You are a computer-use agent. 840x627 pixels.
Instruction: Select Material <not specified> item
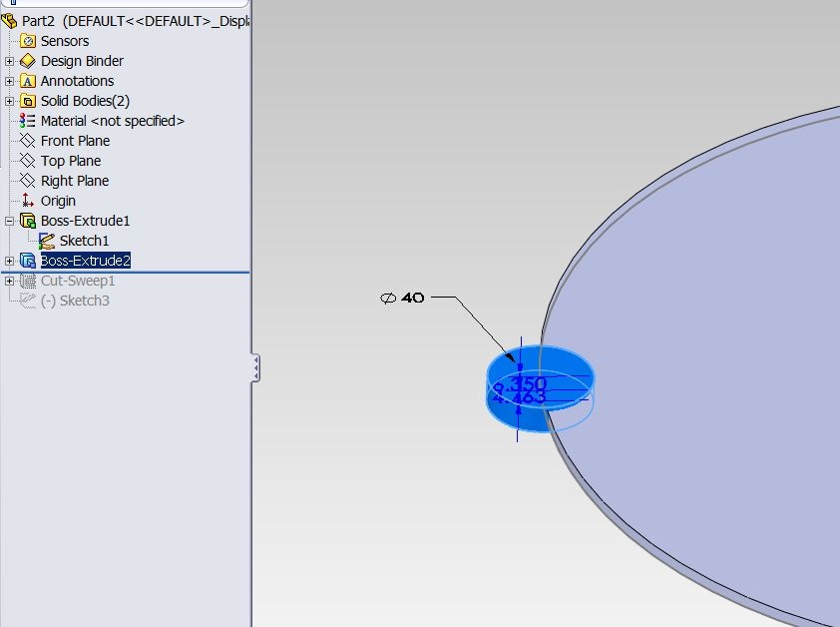(113, 121)
